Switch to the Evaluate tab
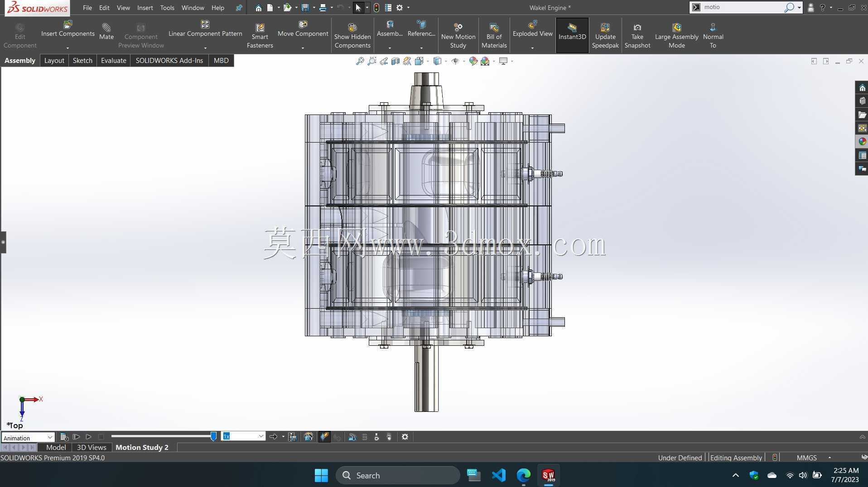The height and width of the screenshot is (487, 868). coord(113,61)
